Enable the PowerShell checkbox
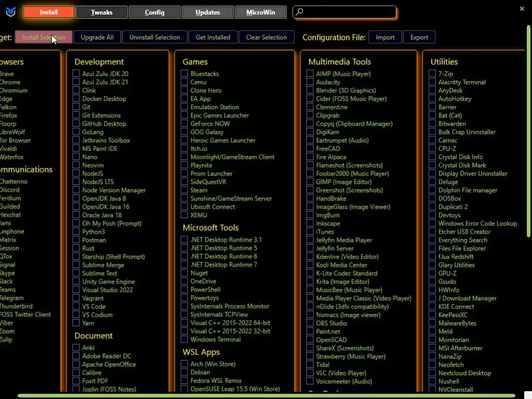The width and height of the screenshot is (532, 399). 184,289
